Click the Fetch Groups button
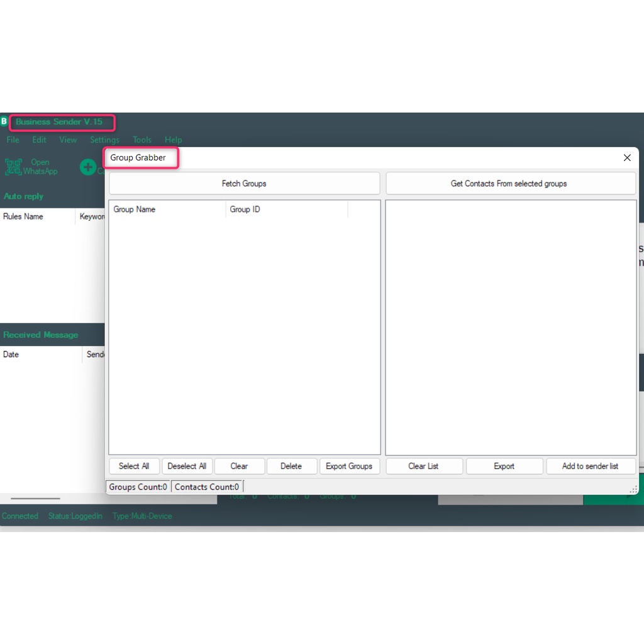 click(244, 184)
